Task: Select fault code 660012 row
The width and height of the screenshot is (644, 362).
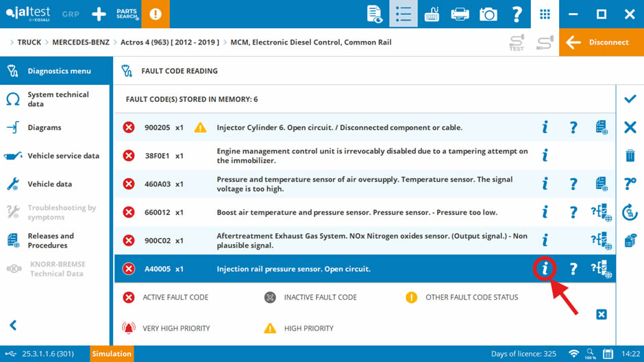Action: (364, 212)
